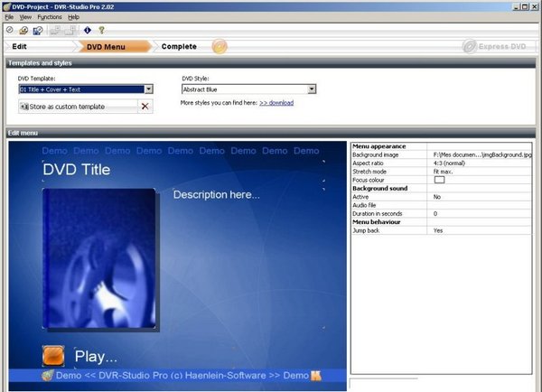542x392 pixels.
Task: Click the orange disc burn icon
Action: point(220,46)
